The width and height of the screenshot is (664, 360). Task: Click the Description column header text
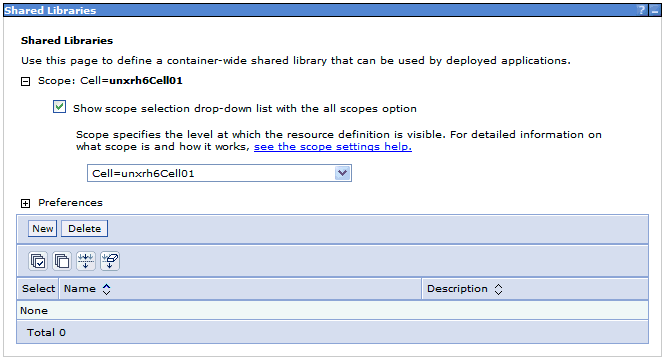(457, 289)
